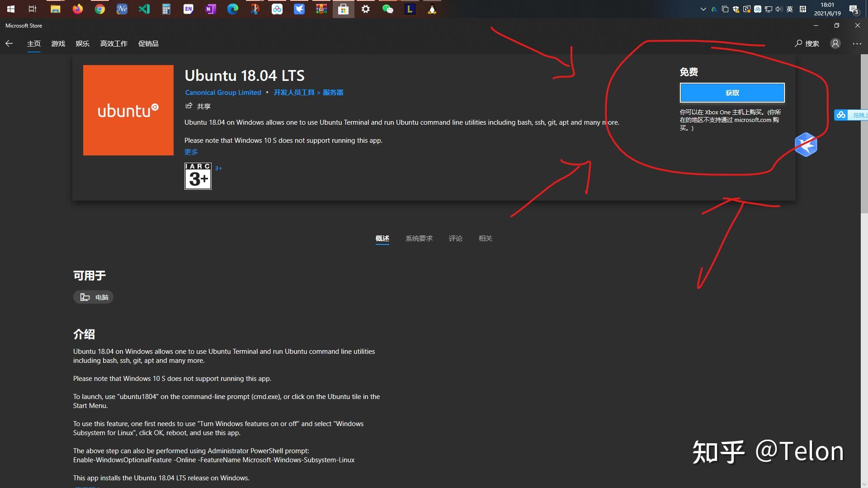Open File Explorer from the taskbar
Image resolution: width=868 pixels, height=488 pixels.
55,9
